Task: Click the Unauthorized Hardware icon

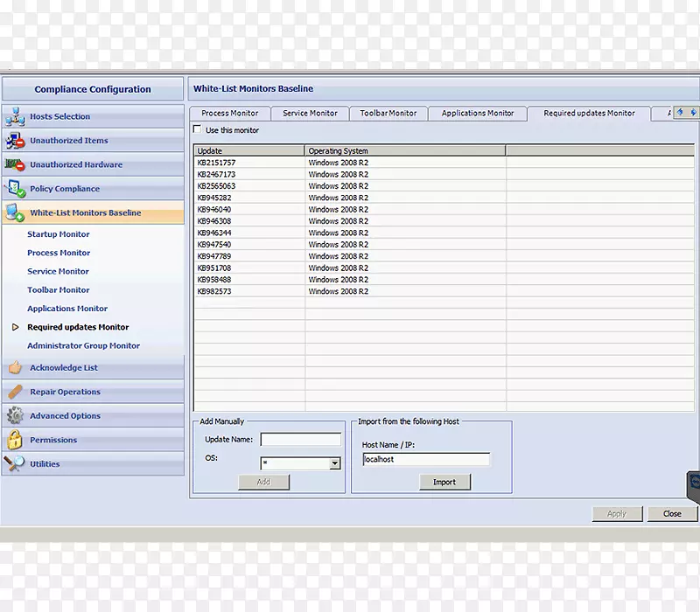Action: click(15, 164)
